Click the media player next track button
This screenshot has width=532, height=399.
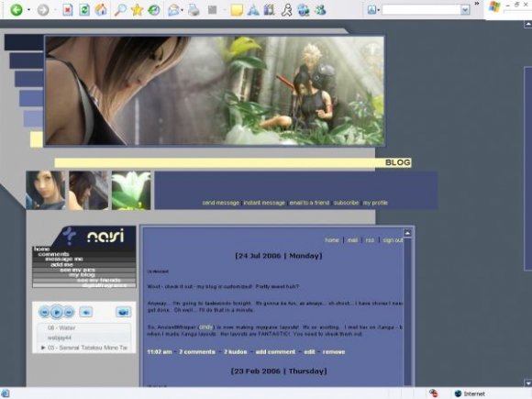(69, 312)
